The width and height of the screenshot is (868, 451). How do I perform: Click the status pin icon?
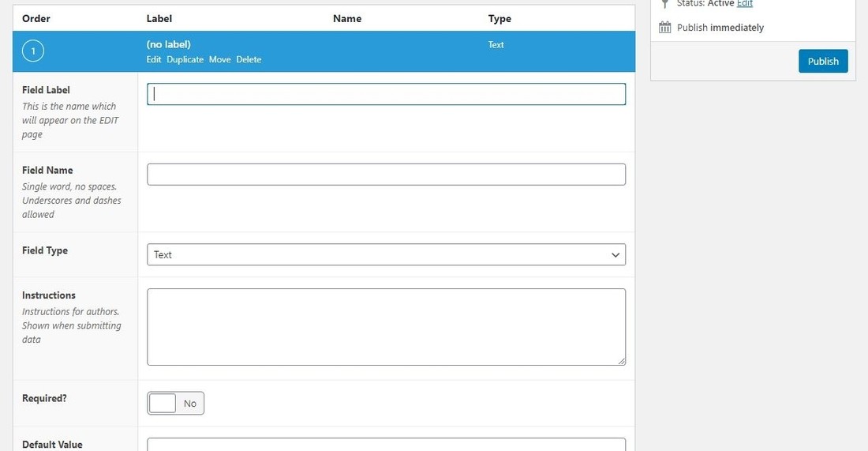click(665, 4)
